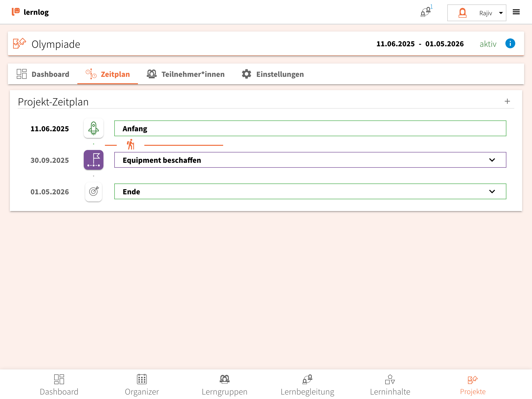
Task: Expand the Ende milestone chevron
Action: pos(492,192)
